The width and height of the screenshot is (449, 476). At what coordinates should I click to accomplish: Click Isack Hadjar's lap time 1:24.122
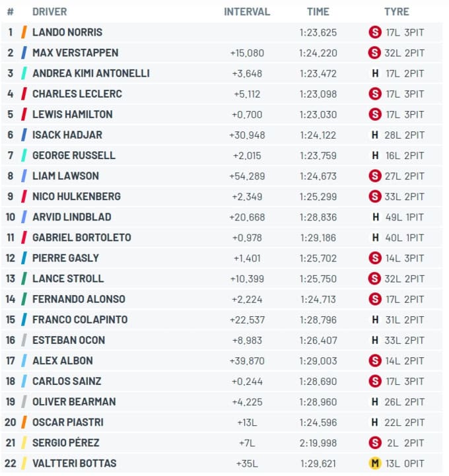point(318,135)
